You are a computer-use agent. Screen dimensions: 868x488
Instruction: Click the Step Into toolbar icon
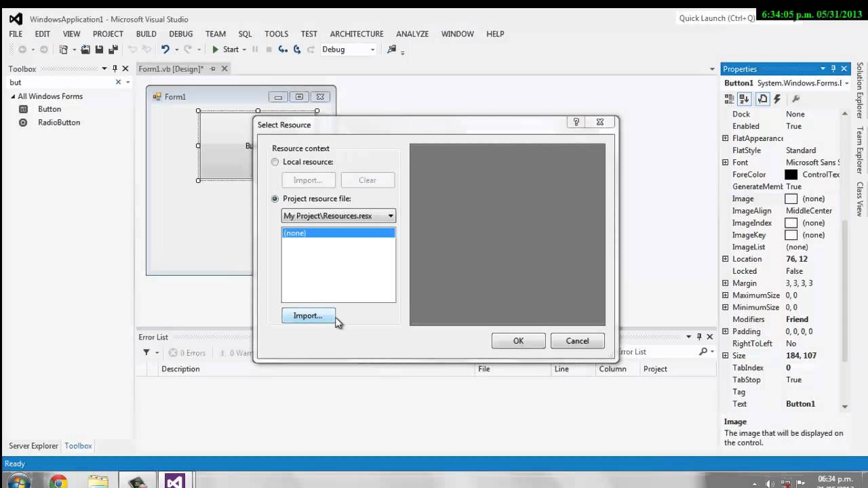(283, 49)
